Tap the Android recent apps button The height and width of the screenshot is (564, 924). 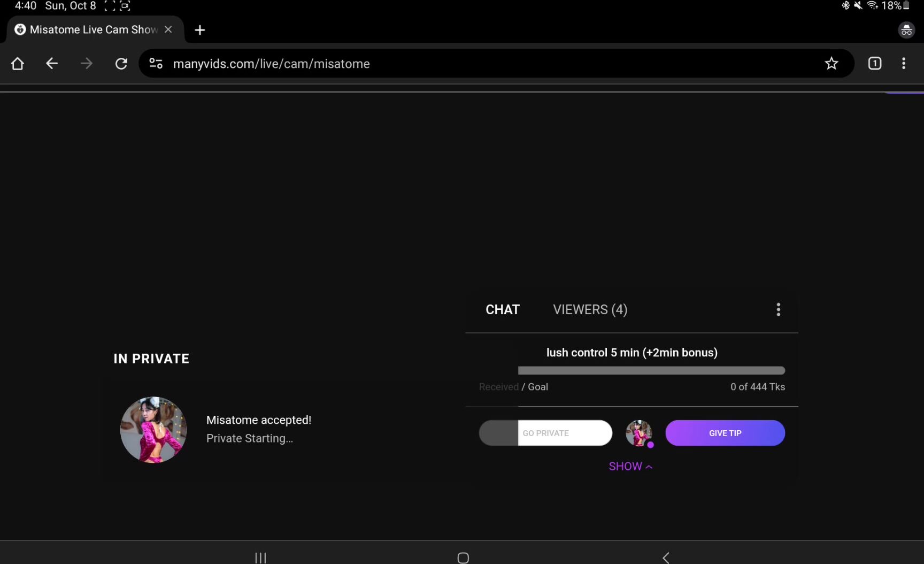pos(260,558)
